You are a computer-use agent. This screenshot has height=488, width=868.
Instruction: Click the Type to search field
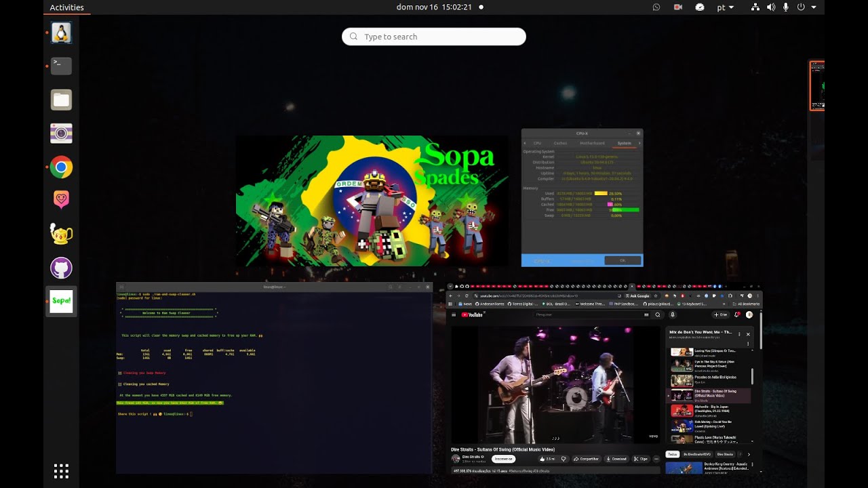point(434,37)
